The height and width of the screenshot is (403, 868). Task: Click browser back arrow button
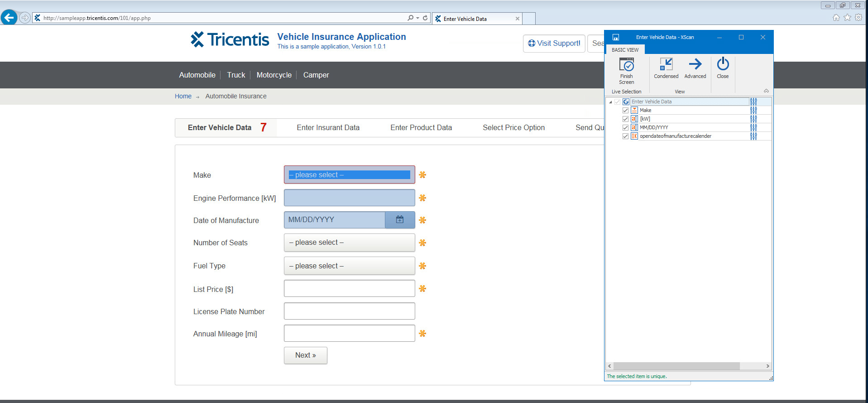pos(9,18)
